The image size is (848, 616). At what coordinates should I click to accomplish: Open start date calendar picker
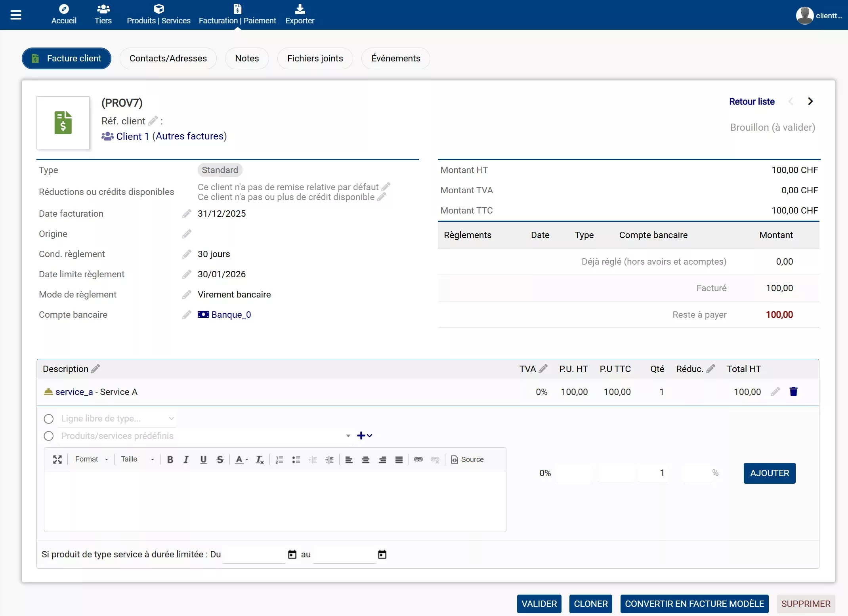coord(292,555)
